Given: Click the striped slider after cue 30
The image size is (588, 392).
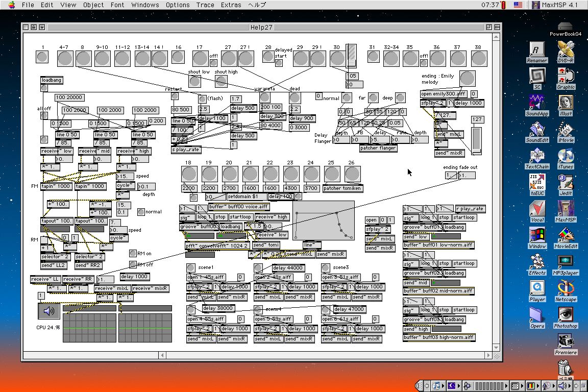Looking at the screenshot, I should click(x=351, y=56).
